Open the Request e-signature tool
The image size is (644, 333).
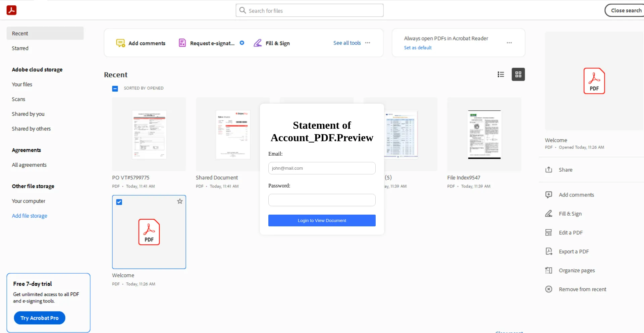tap(207, 43)
